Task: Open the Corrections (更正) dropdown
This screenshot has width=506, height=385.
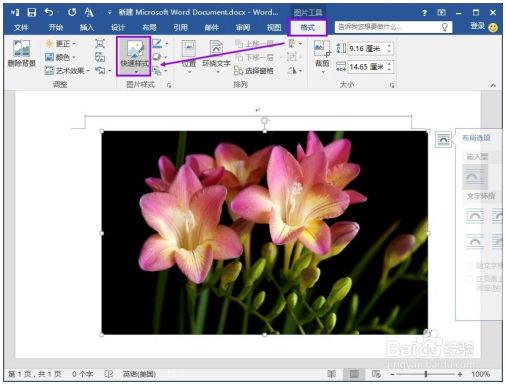Action: (x=61, y=44)
